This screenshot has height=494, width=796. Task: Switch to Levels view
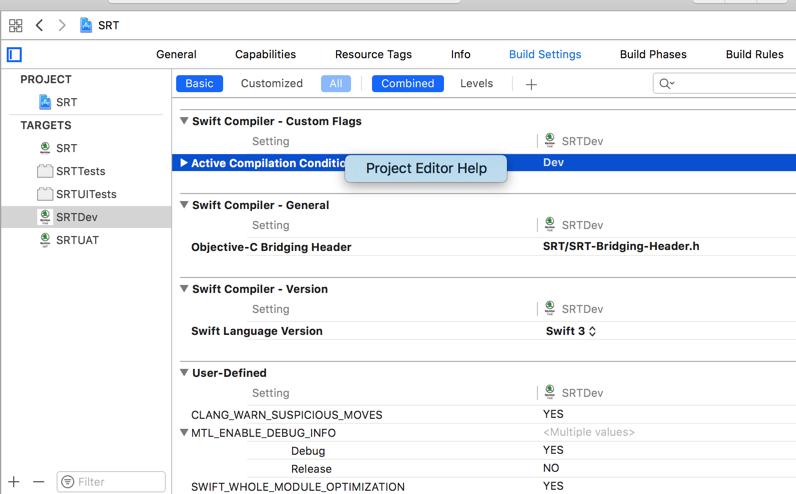476,84
